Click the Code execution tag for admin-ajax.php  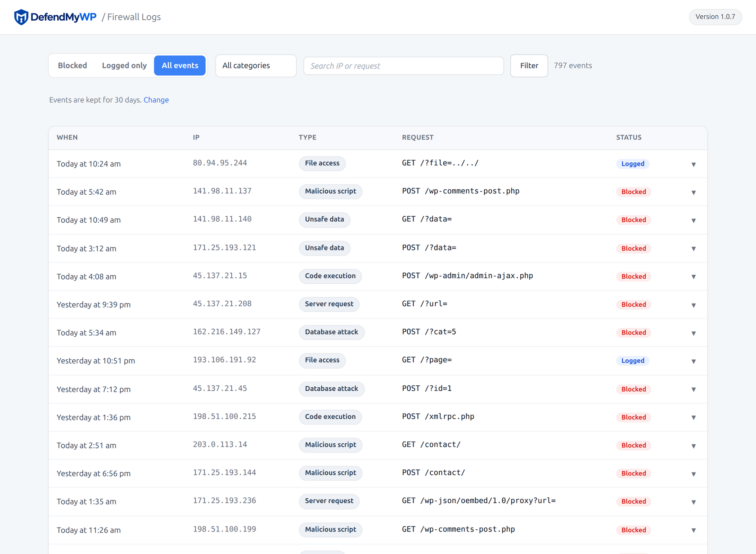330,276
